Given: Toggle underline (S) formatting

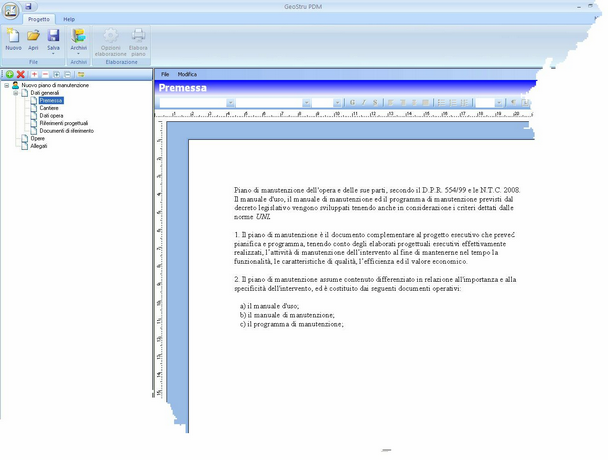Looking at the screenshot, I should tap(375, 103).
